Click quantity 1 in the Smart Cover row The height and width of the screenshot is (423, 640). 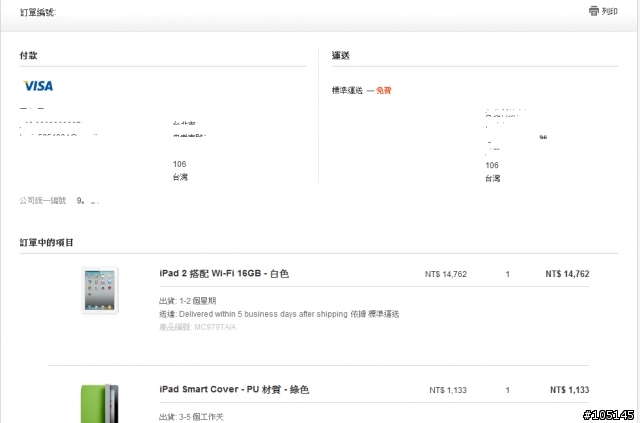508,390
